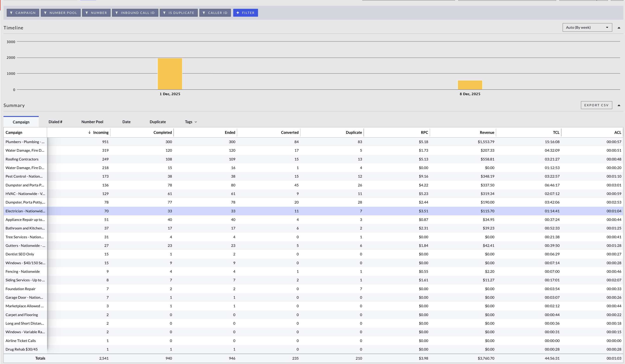The height and width of the screenshot is (364, 625).
Task: Open the Auto (By week) dropdown
Action: [x=587, y=28]
